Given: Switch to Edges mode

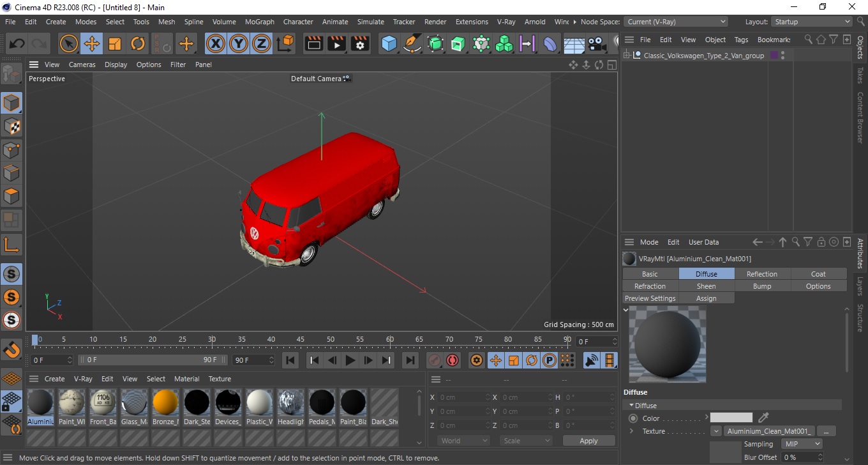Looking at the screenshot, I should (x=11, y=172).
